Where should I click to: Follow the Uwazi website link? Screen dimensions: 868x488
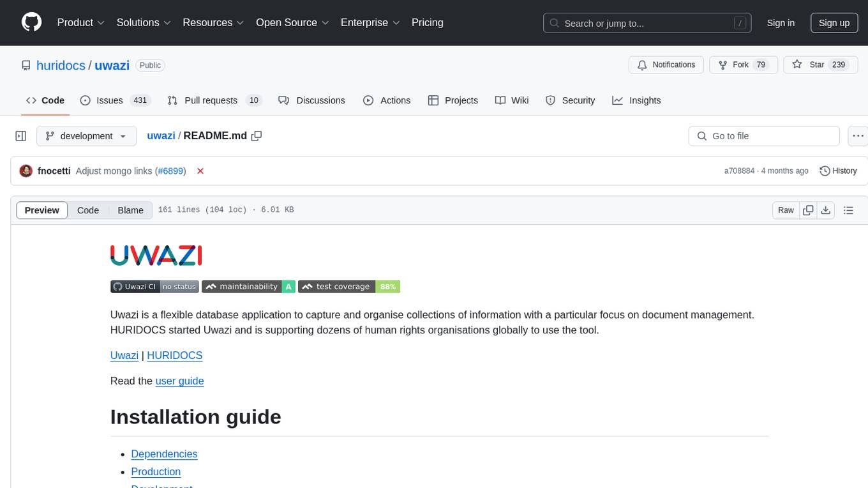[x=124, y=355]
